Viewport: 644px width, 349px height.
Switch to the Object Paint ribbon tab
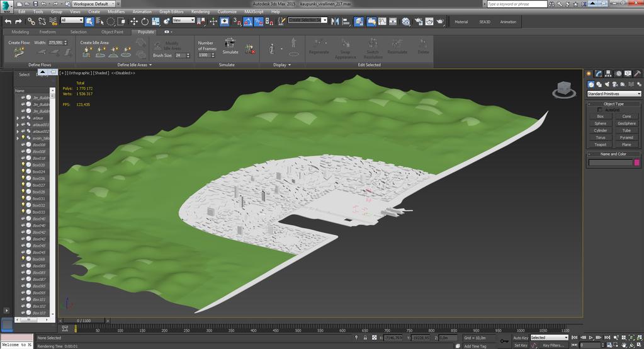coord(112,31)
